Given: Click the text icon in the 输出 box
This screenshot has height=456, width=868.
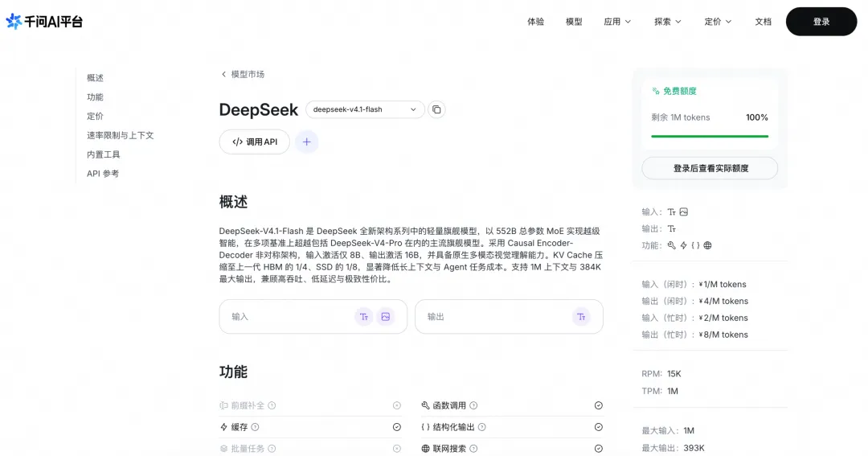Looking at the screenshot, I should click(x=581, y=317).
